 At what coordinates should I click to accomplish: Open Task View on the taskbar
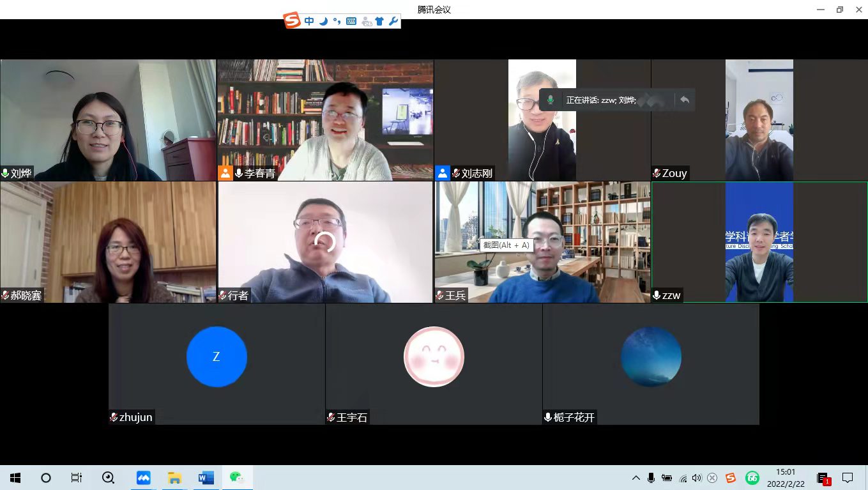pos(77,478)
